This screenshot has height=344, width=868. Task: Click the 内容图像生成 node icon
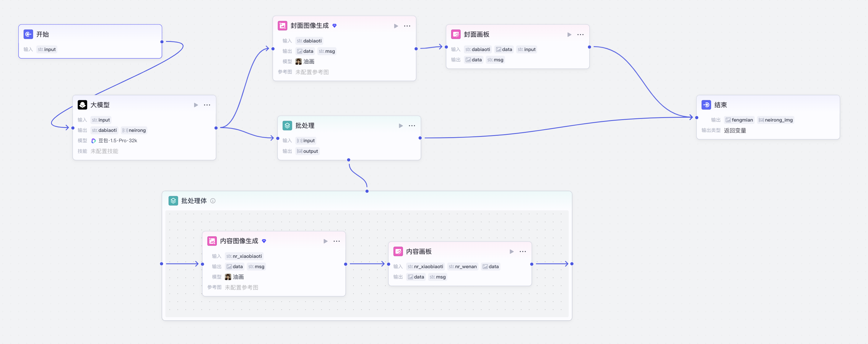212,241
